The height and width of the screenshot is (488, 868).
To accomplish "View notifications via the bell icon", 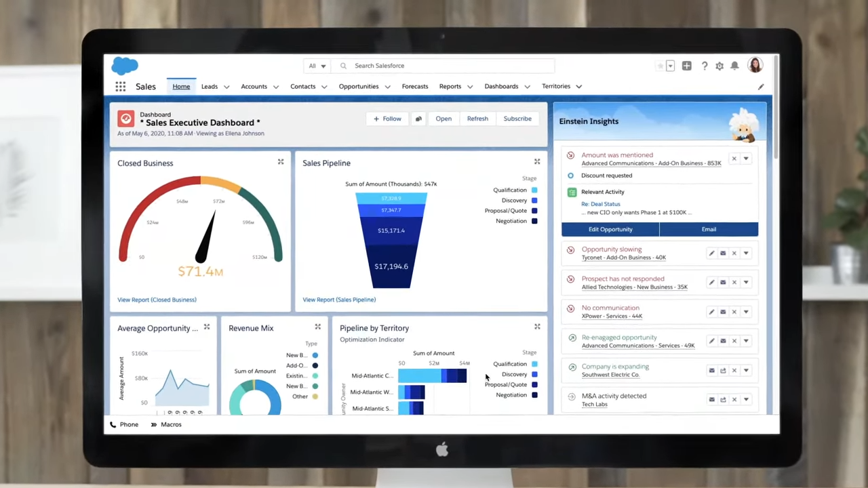I will (734, 65).
